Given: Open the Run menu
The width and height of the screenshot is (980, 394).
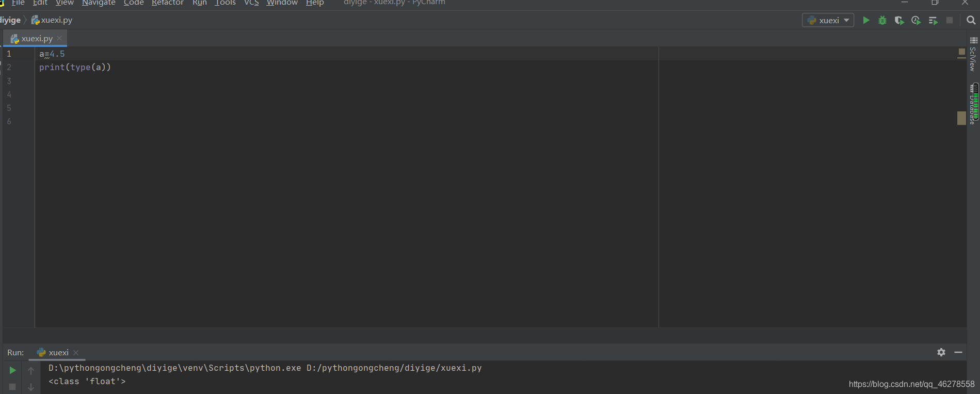Looking at the screenshot, I should (x=199, y=3).
